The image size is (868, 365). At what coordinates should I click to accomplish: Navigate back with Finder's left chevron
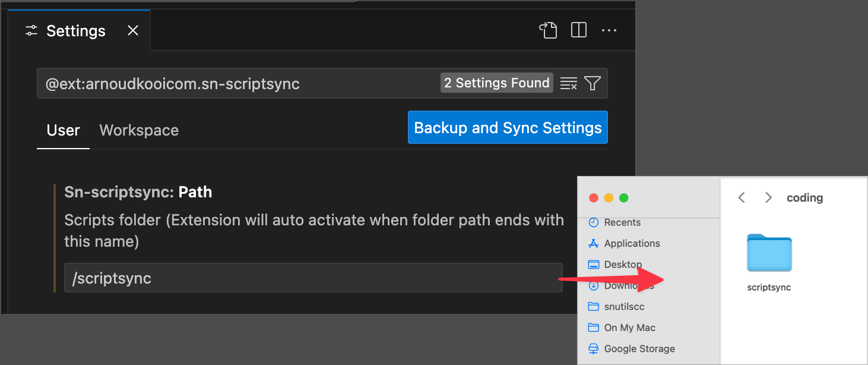741,197
